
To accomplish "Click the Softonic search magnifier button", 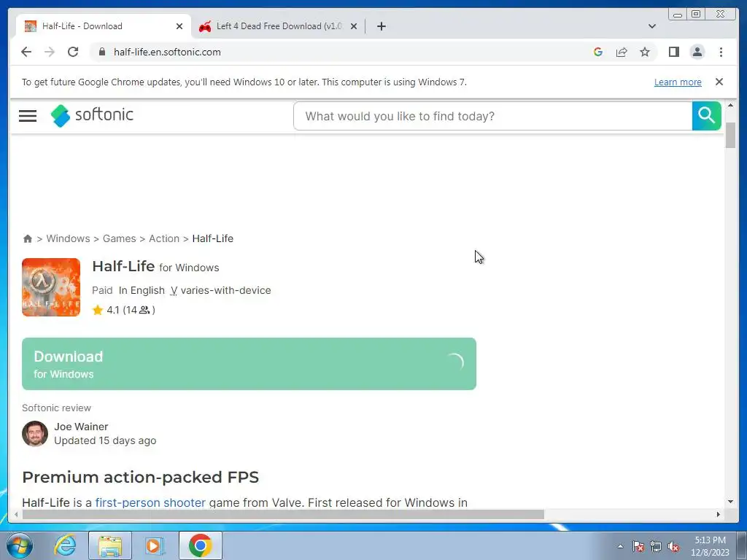I will tap(706, 116).
